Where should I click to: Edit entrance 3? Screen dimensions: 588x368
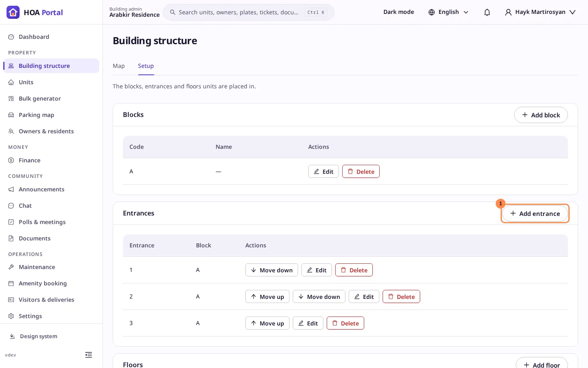pyautogui.click(x=308, y=323)
